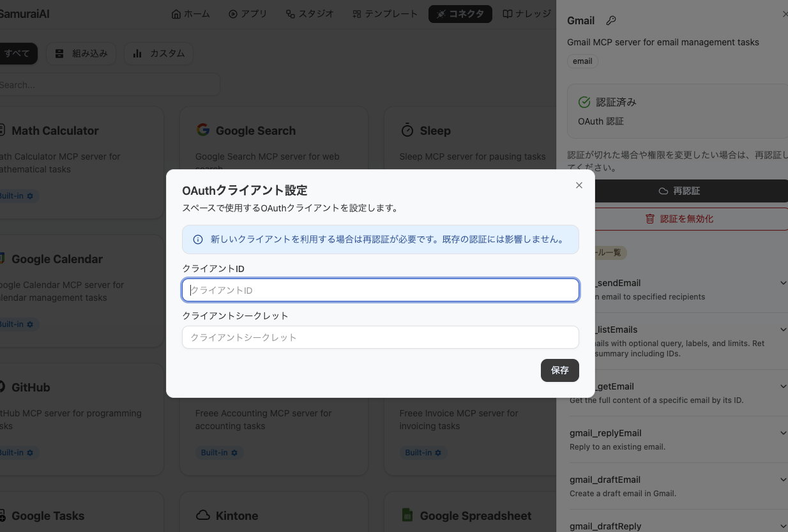Image resolution: width=788 pixels, height=532 pixels.
Task: Click the info icon in the blue notice
Action: [x=198, y=239]
